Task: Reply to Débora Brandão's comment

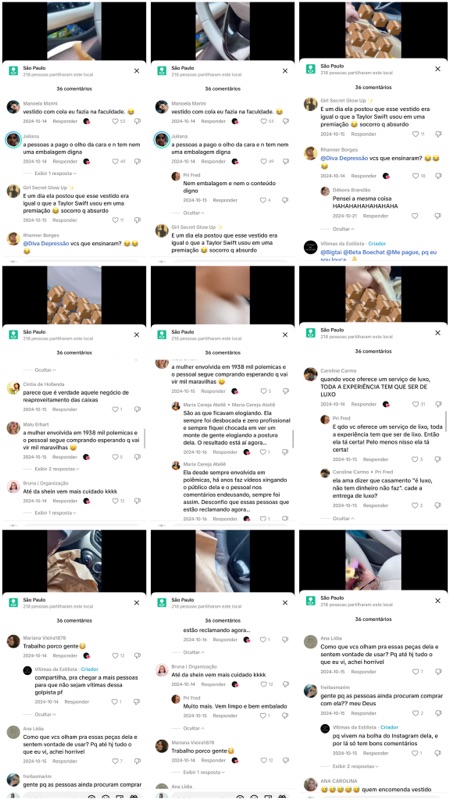Action: tap(376, 216)
